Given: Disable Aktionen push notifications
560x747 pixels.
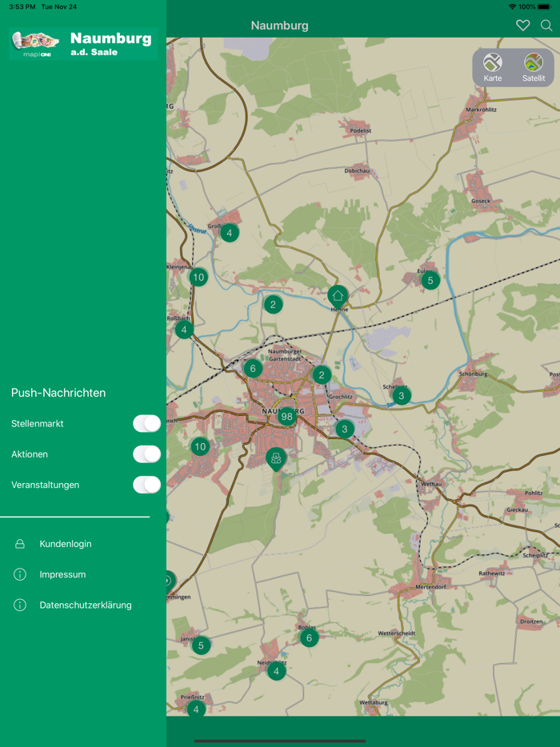Looking at the screenshot, I should click(x=146, y=454).
